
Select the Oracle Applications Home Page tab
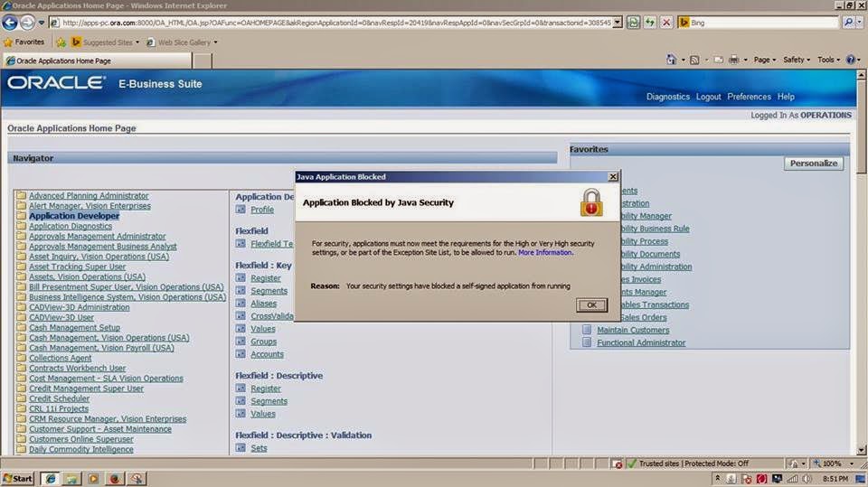pyautogui.click(x=98, y=61)
